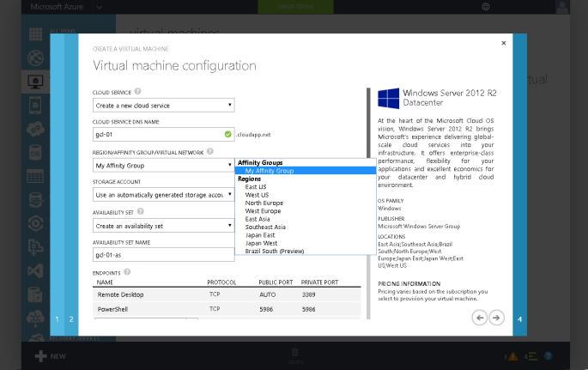Viewport: 588px width, 370px height.
Task: Open Visual Studio icon in sidebar
Action: 36,270
